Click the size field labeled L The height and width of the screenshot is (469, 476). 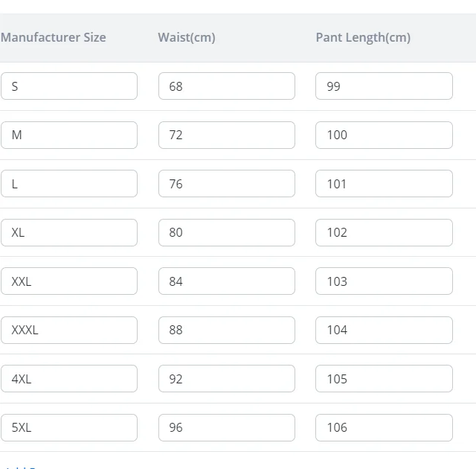tap(68, 184)
